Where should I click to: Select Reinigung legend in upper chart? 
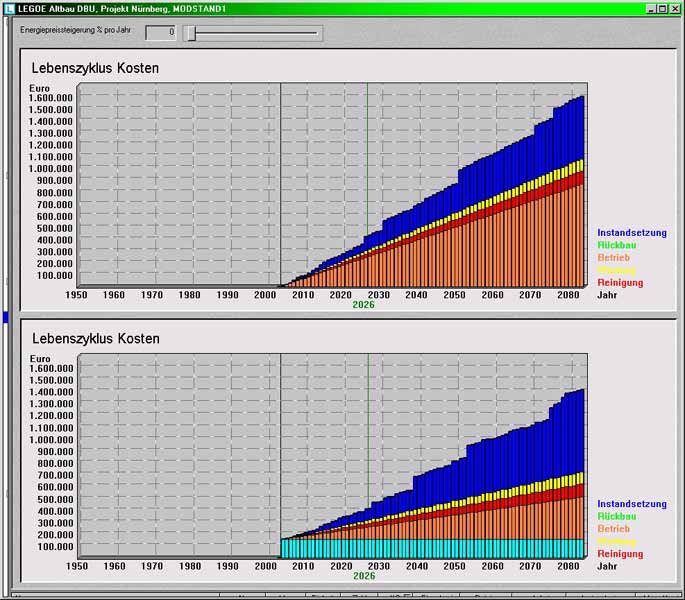(x=620, y=283)
